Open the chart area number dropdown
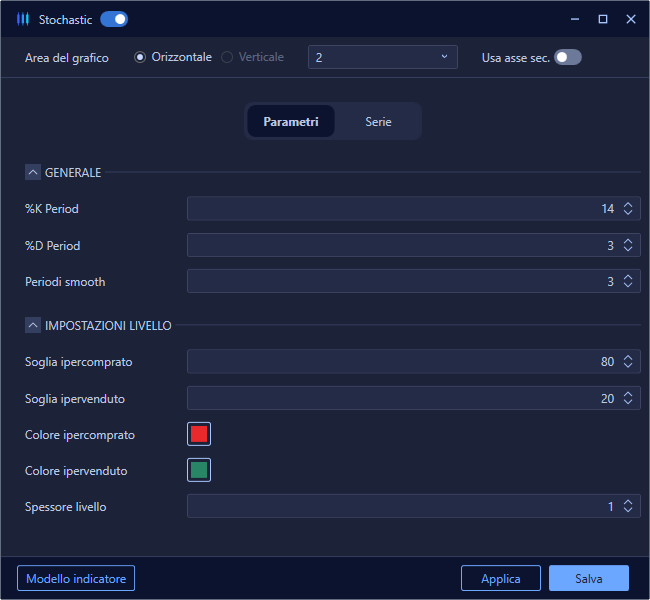 [383, 57]
